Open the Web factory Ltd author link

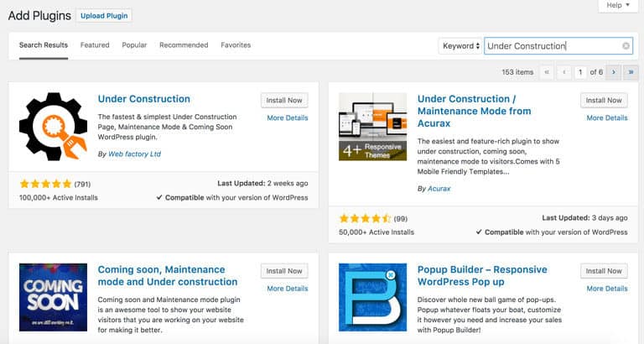click(x=134, y=154)
